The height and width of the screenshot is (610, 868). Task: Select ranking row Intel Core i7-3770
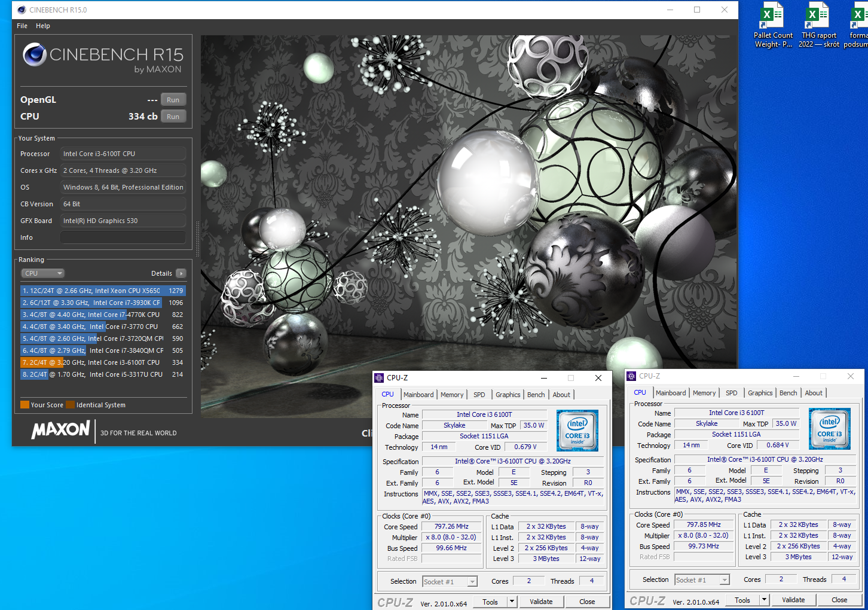pyautogui.click(x=103, y=327)
